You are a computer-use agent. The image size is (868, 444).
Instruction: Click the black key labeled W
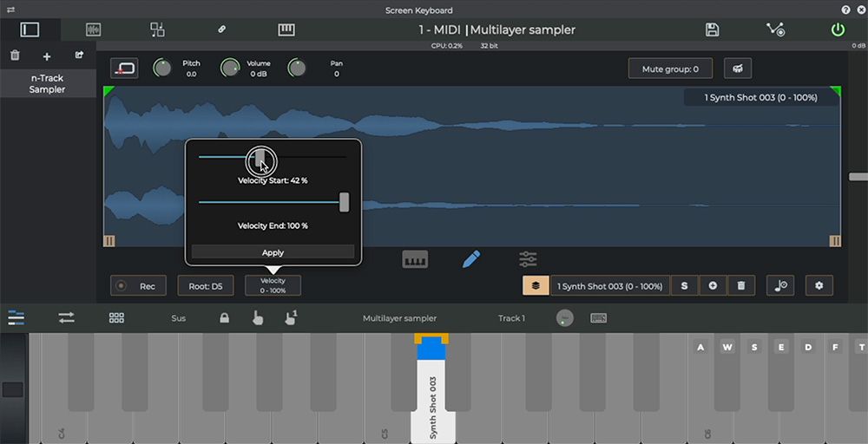click(x=727, y=372)
